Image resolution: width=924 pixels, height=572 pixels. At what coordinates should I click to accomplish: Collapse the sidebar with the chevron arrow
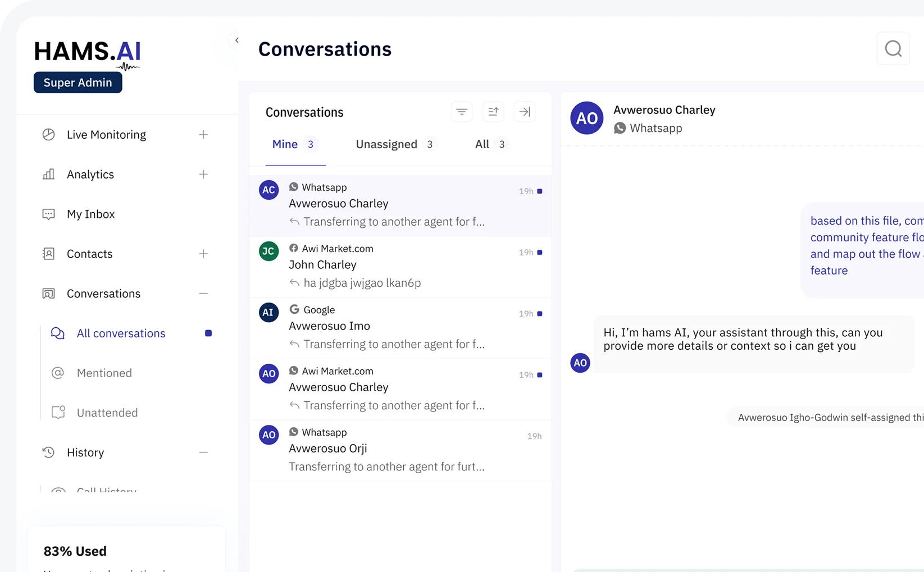pos(237,40)
